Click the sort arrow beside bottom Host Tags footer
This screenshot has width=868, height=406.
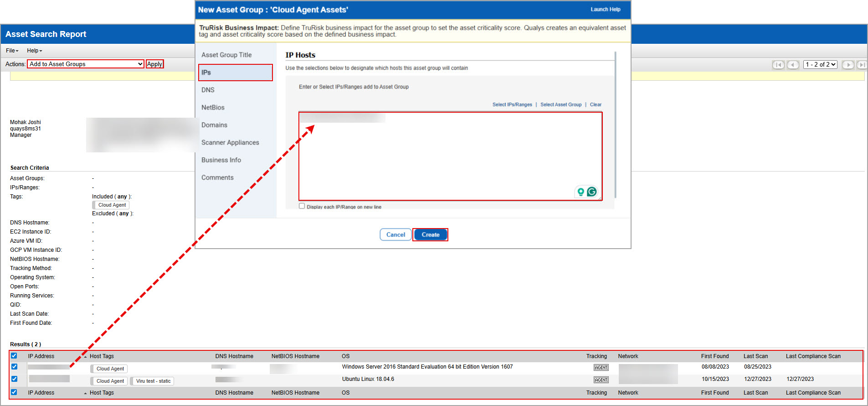85,393
